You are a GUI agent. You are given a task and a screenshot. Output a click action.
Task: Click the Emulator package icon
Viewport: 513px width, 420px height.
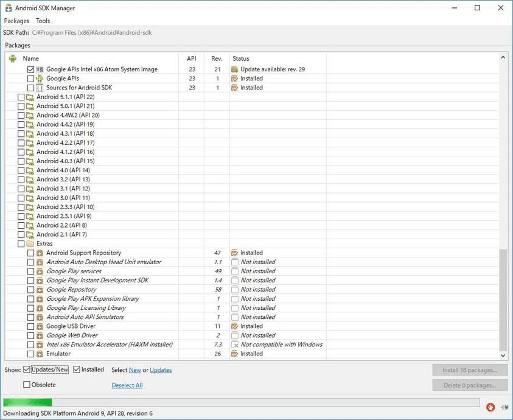click(x=40, y=354)
